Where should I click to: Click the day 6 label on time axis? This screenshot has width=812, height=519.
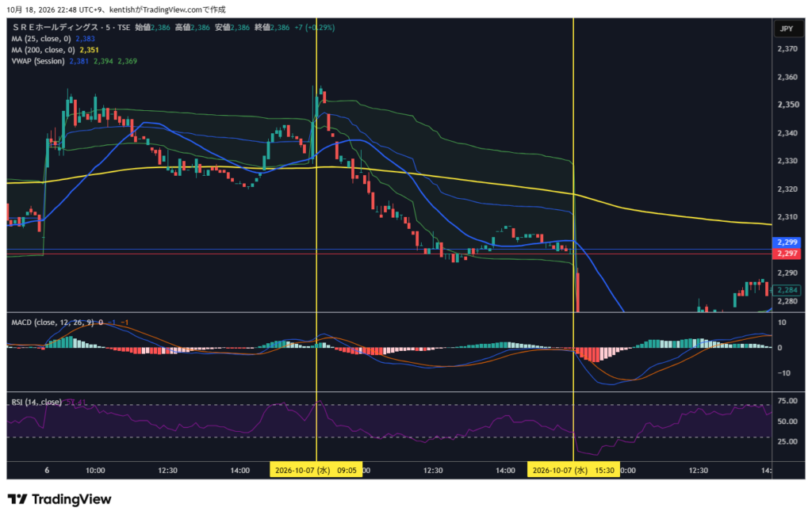[47, 471]
